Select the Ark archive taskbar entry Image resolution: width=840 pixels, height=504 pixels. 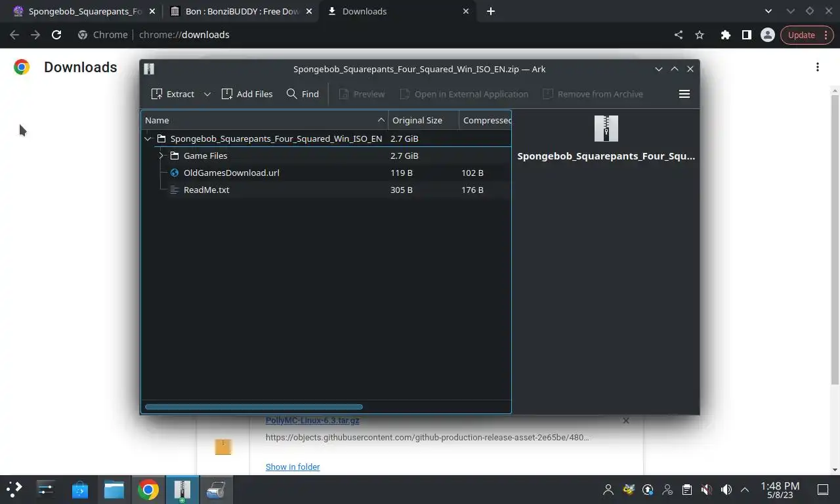182,490
